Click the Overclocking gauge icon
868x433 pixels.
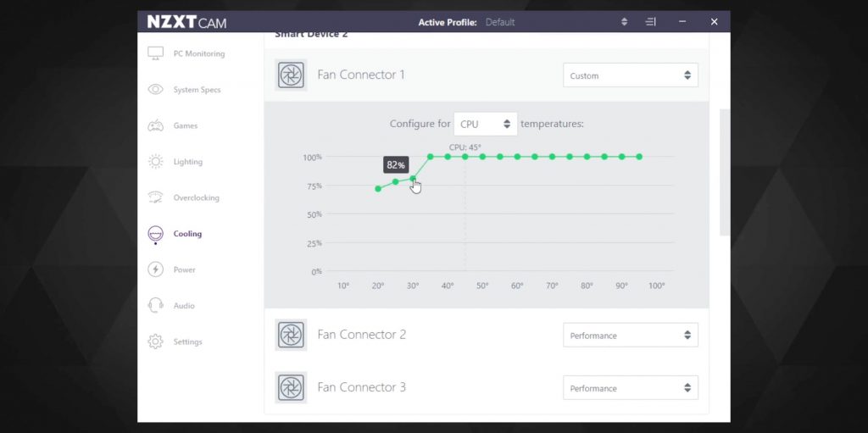pos(156,197)
